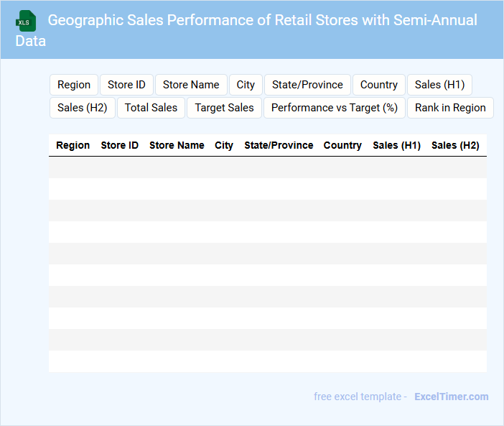Screen dimensions: 504x426
Task: Open the ExcelTimer.com link
Action: tap(451, 397)
